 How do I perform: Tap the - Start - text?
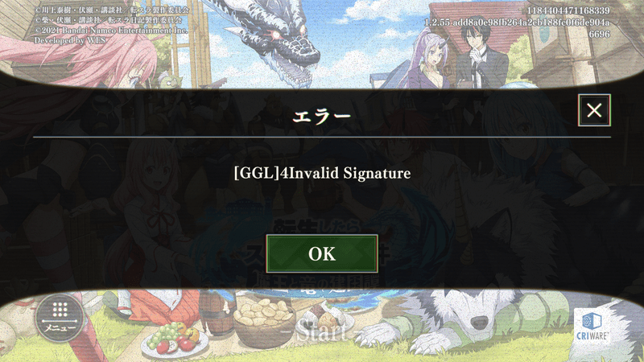[322, 331]
